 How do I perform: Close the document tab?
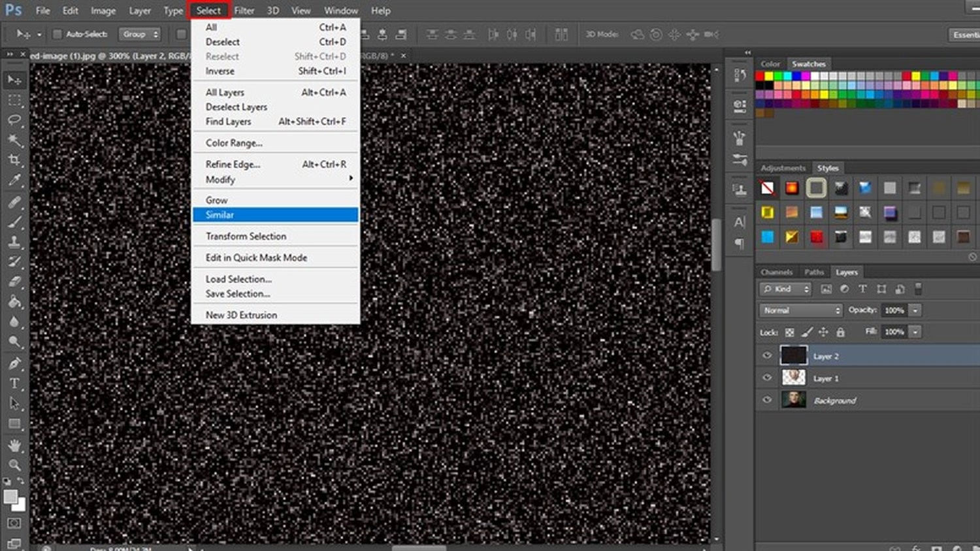(x=403, y=56)
